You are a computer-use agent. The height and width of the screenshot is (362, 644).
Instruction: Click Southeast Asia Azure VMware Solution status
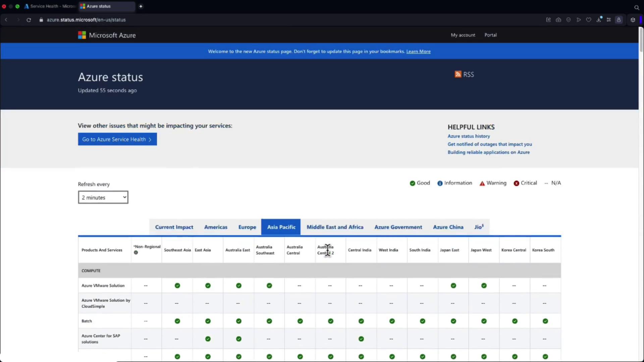pyautogui.click(x=177, y=286)
